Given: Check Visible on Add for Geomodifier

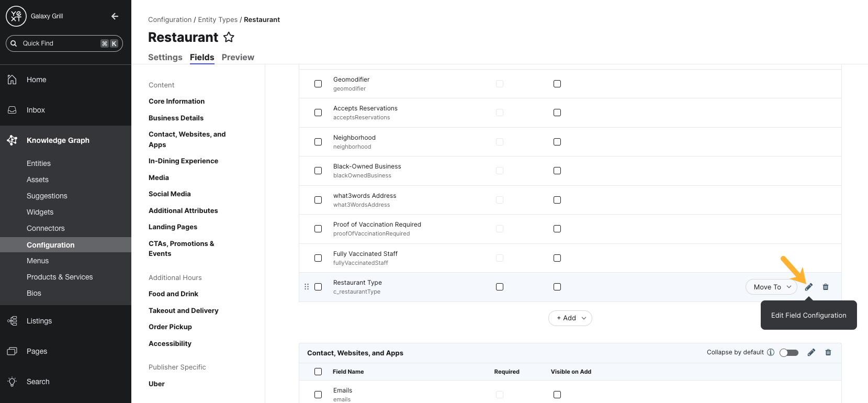Looking at the screenshot, I should tap(557, 84).
